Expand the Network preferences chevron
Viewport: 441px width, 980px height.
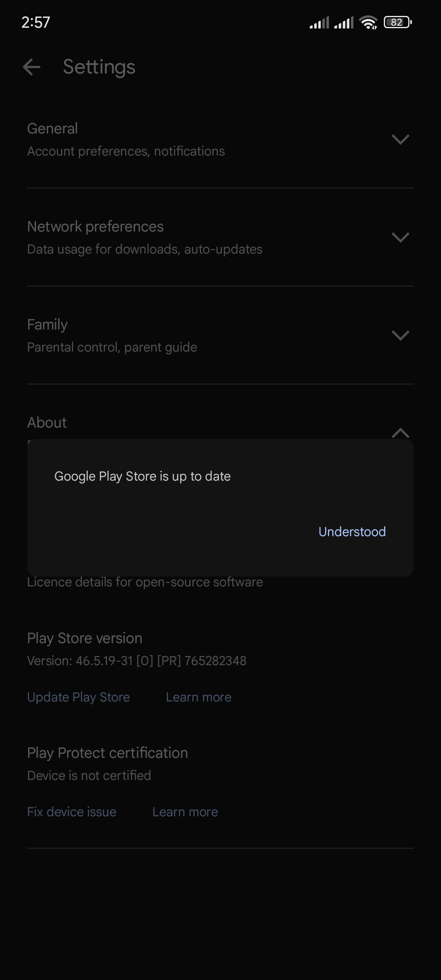400,237
